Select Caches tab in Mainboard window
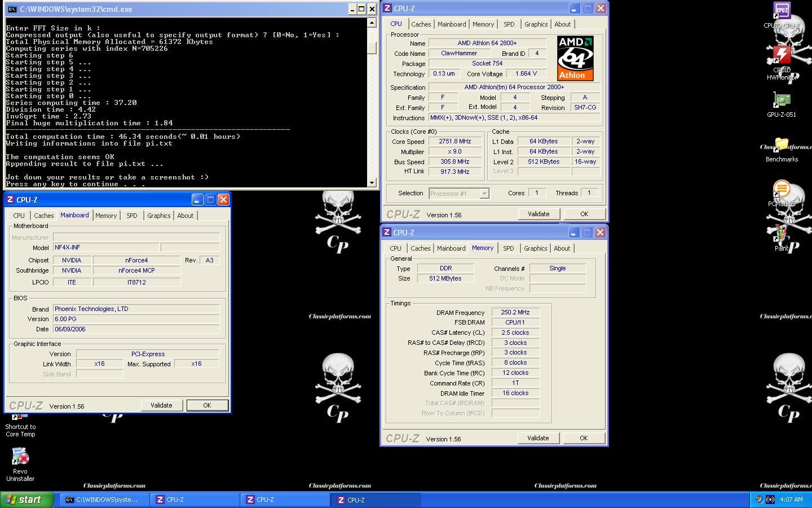This screenshot has height=508, width=812. (43, 216)
